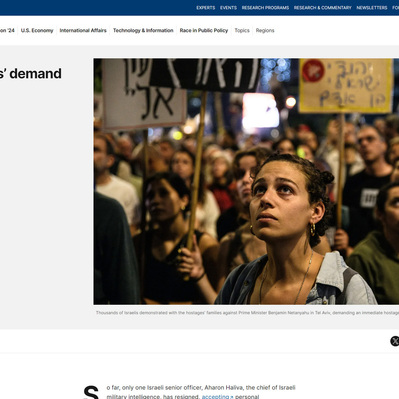Go to the EVENTS page

228,8
